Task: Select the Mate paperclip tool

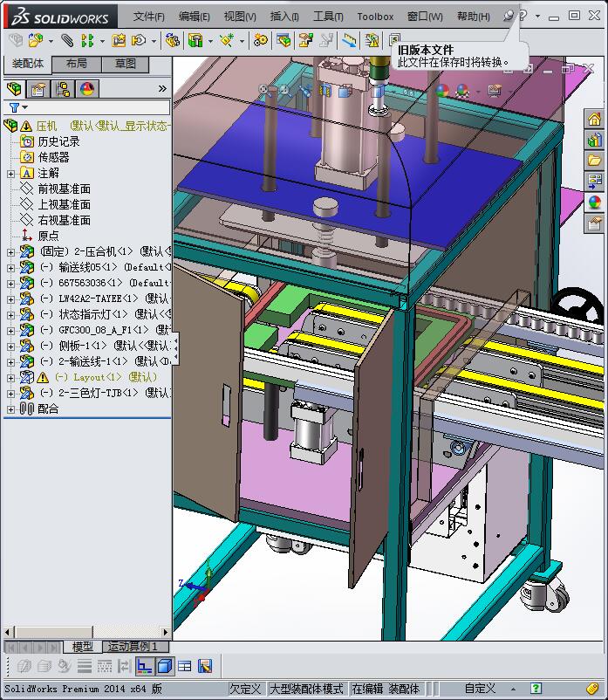Action: [67, 41]
